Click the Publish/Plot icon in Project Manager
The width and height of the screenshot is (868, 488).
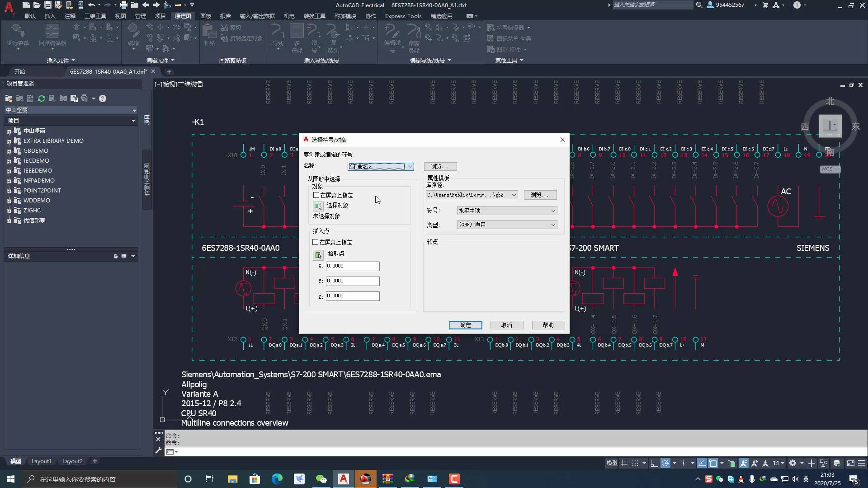click(84, 99)
